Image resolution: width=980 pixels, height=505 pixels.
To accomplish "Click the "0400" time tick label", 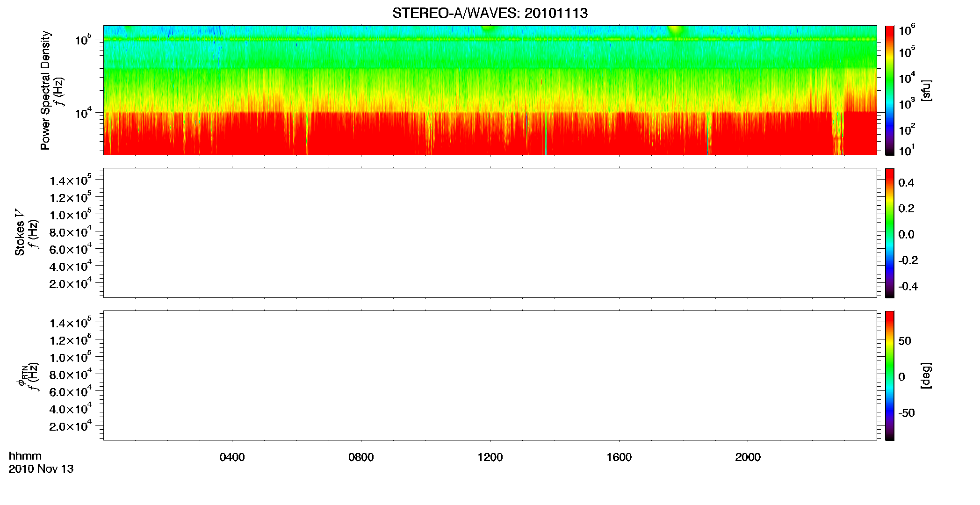I will click(x=232, y=457).
